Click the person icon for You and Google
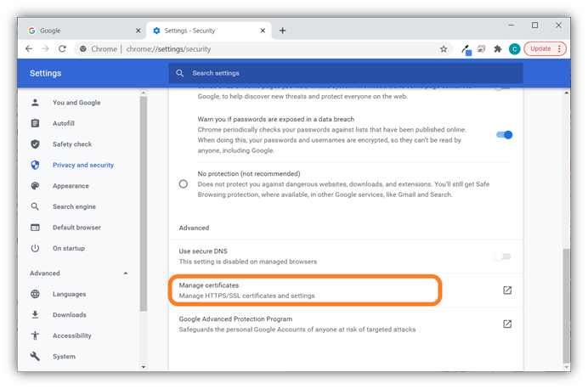 (35, 102)
